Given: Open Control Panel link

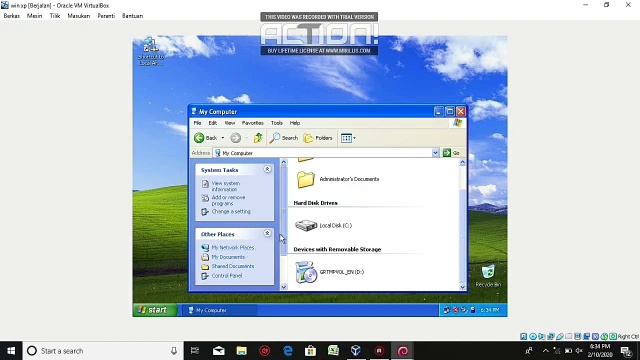Looking at the screenshot, I should coord(227,276).
